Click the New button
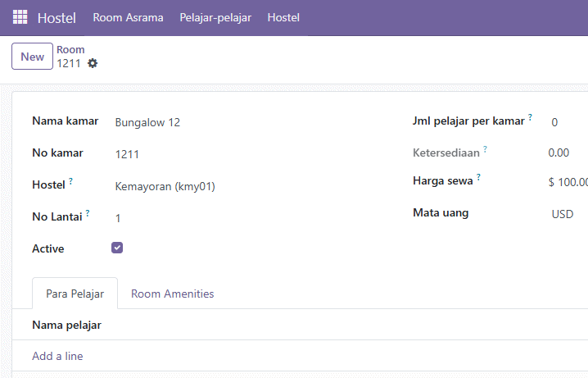This screenshot has width=588, height=378. coord(32,57)
